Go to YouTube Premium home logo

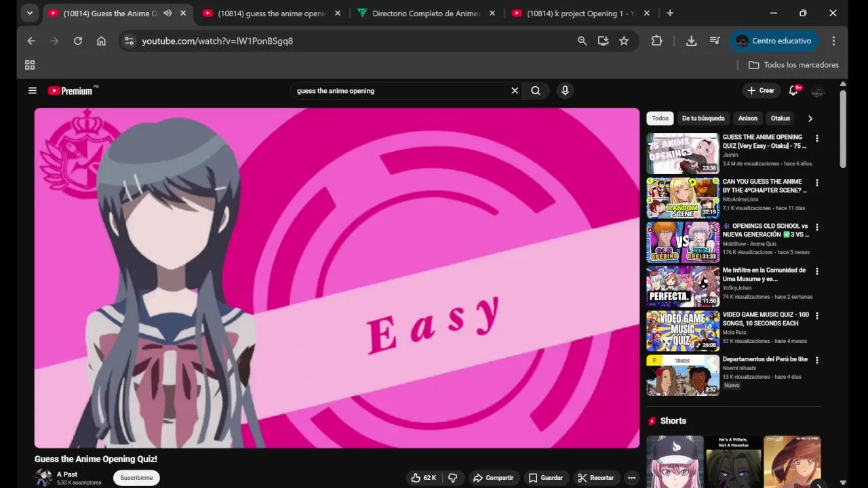coord(71,90)
